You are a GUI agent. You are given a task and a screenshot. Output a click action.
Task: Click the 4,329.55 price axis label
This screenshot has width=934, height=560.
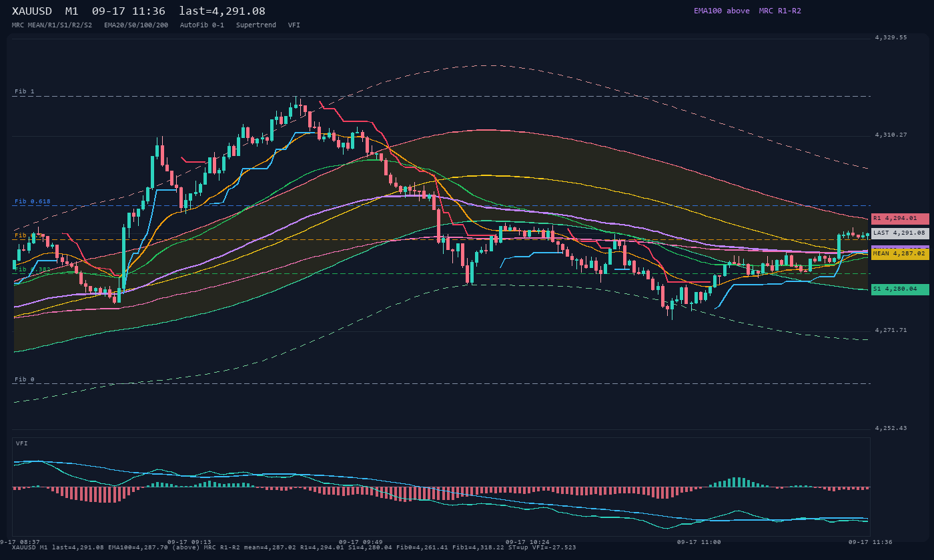(891, 37)
